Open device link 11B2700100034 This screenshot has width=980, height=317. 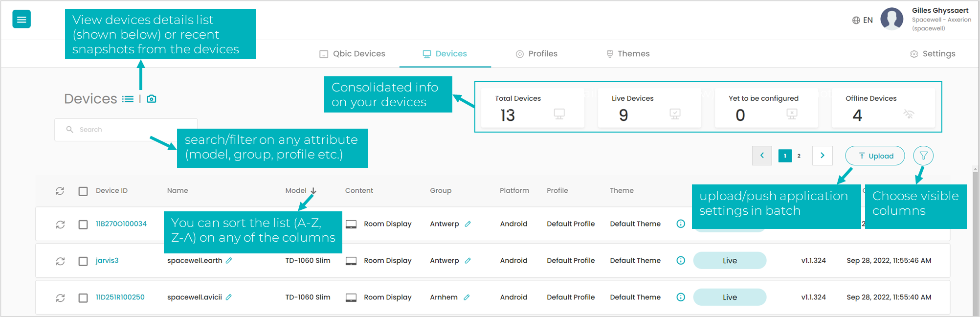121,224
